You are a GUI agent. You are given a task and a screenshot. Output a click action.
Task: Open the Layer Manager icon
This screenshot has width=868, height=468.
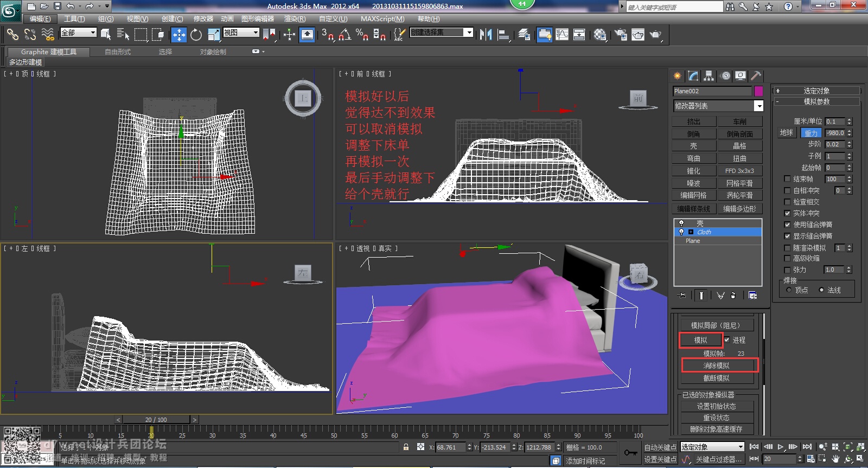pyautogui.click(x=524, y=35)
